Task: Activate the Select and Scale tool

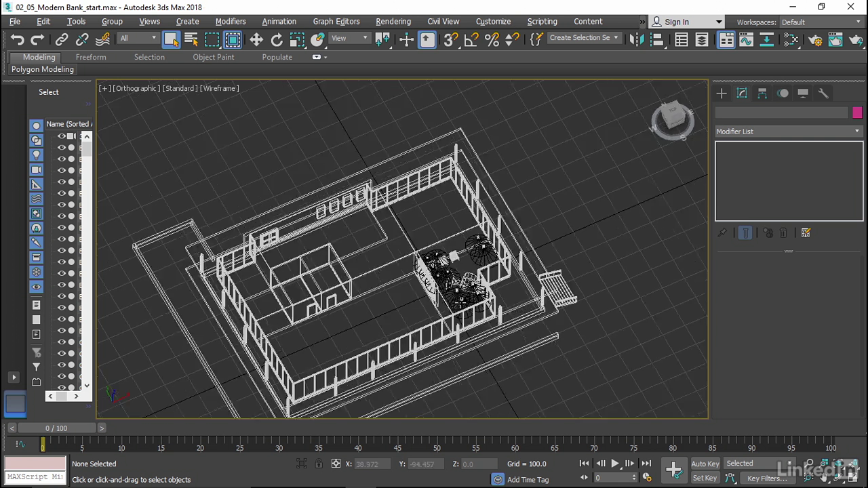Action: pyautogui.click(x=297, y=40)
